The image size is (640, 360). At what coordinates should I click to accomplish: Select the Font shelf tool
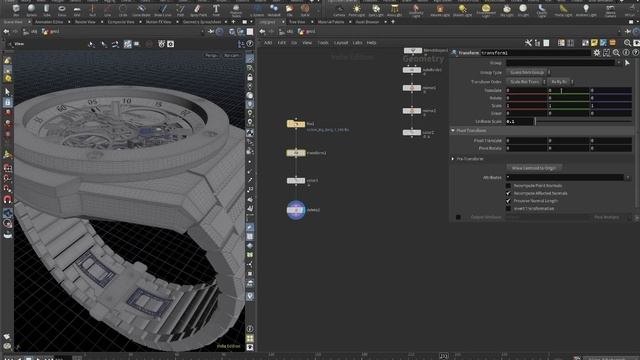point(216,10)
